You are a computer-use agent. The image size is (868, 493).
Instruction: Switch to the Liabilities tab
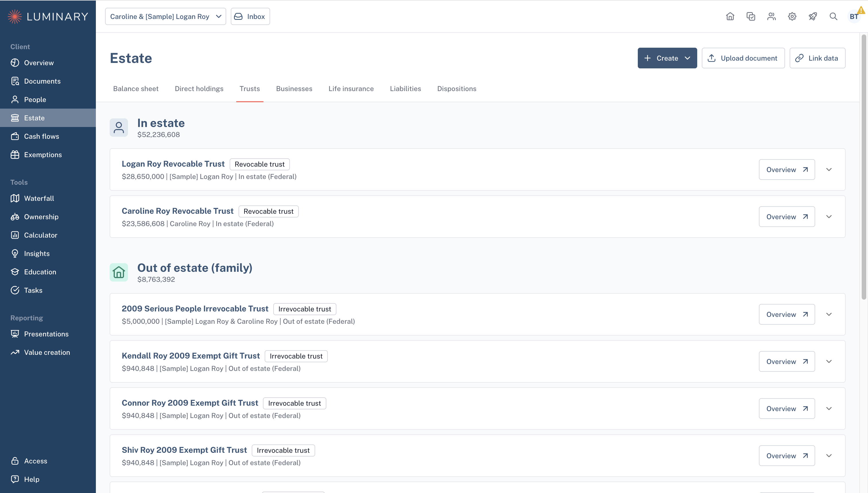point(405,89)
